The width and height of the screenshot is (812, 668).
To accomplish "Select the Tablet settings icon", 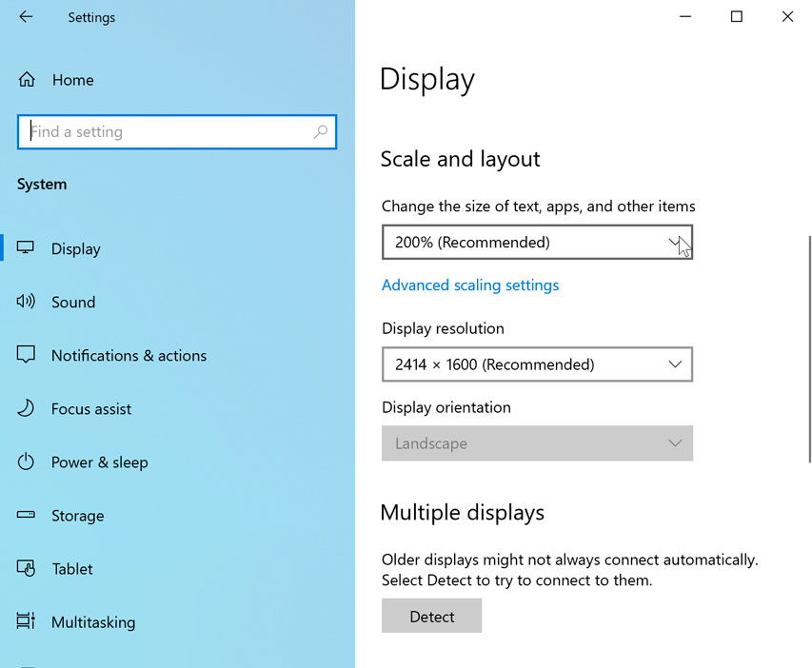I will [25, 568].
